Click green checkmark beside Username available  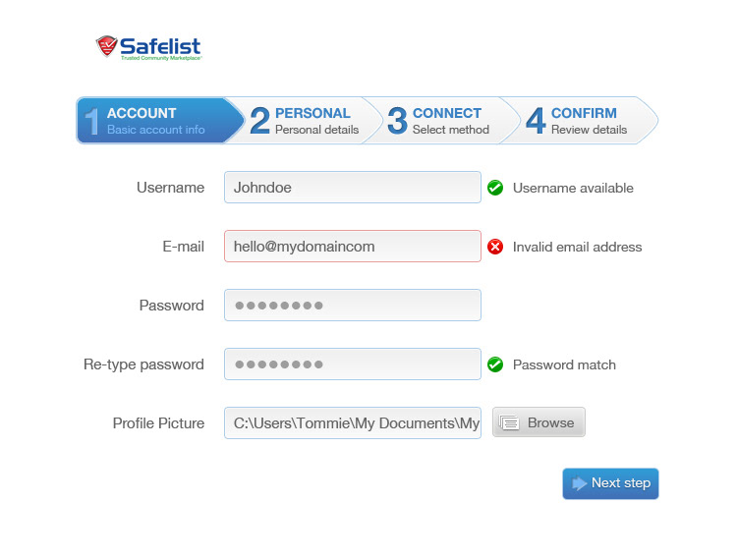pyautogui.click(x=495, y=188)
